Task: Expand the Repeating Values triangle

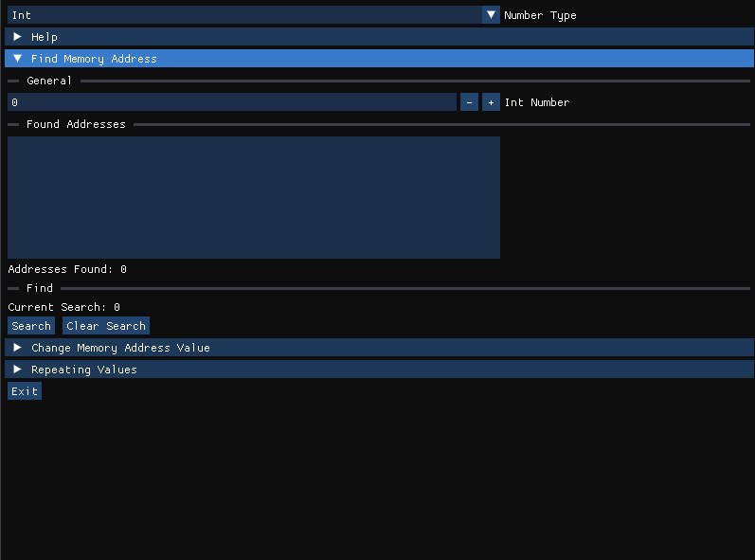Action: [x=17, y=370]
